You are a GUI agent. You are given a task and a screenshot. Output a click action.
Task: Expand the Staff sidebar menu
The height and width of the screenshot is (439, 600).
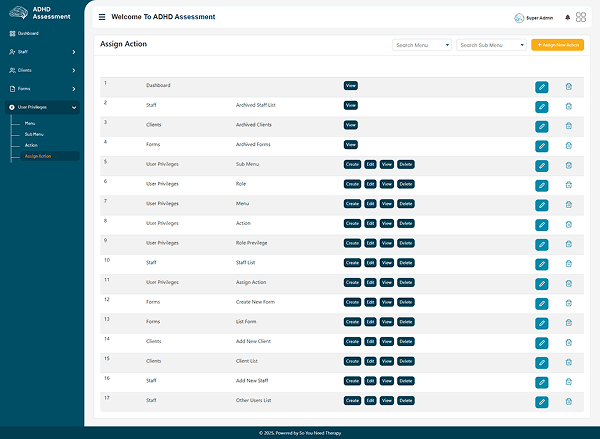pyautogui.click(x=40, y=51)
